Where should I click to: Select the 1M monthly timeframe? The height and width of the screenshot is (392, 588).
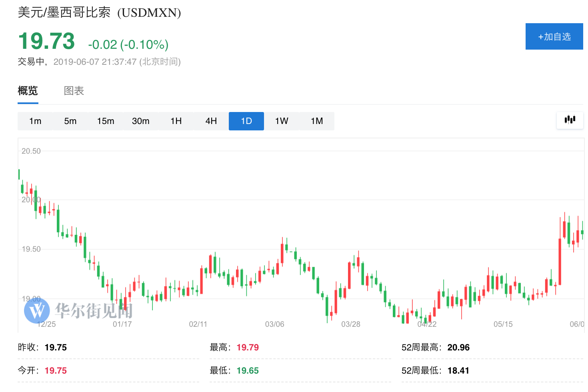pyautogui.click(x=317, y=121)
